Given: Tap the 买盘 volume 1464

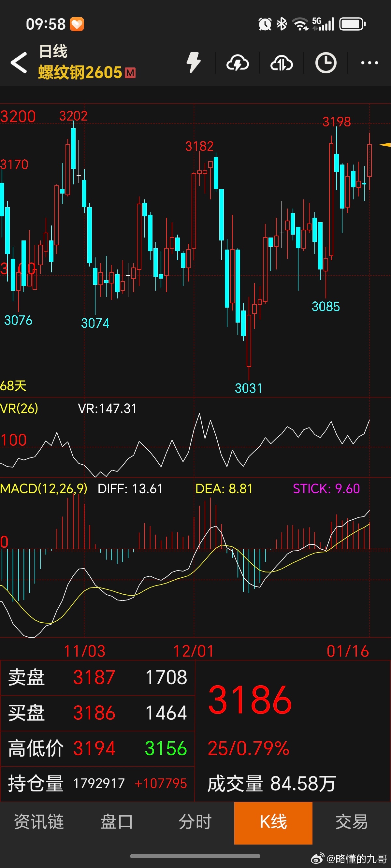Looking at the screenshot, I should click(166, 713).
